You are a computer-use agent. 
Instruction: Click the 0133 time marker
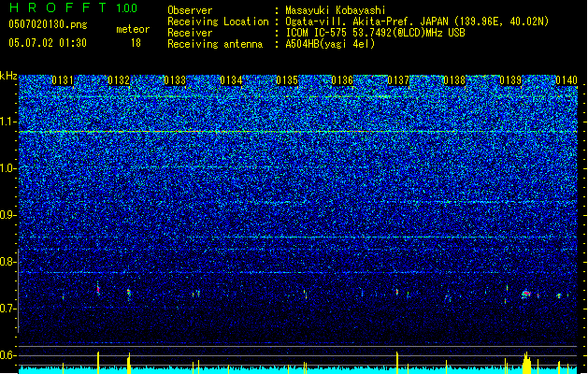[175, 80]
